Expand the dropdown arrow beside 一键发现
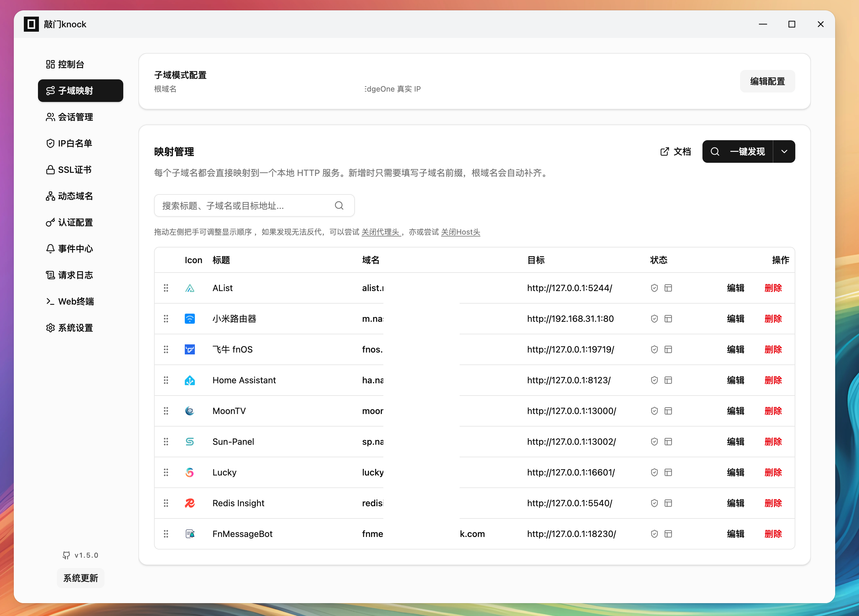The image size is (859, 616). point(784,151)
